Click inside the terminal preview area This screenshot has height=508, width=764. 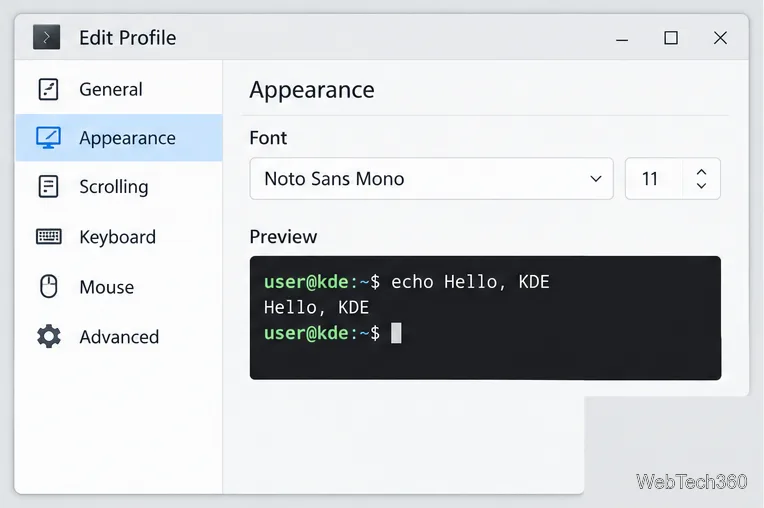pos(485,318)
